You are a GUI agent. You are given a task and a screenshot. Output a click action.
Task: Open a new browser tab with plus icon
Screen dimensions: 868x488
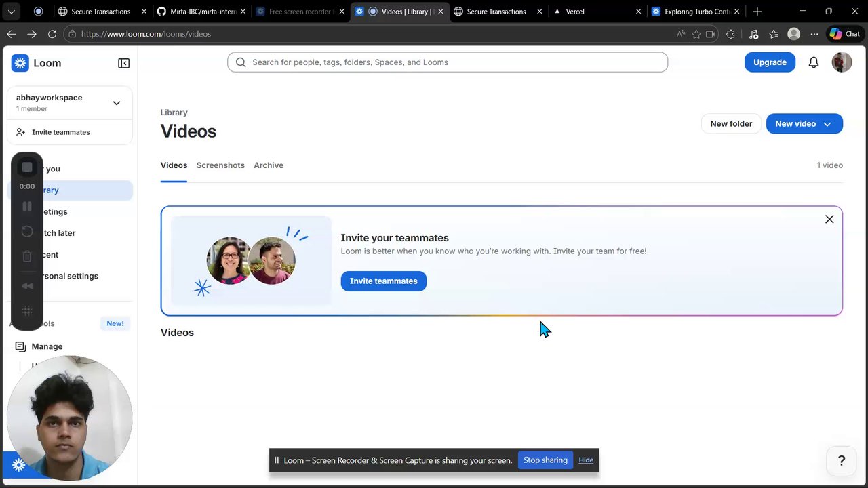pos(757,12)
